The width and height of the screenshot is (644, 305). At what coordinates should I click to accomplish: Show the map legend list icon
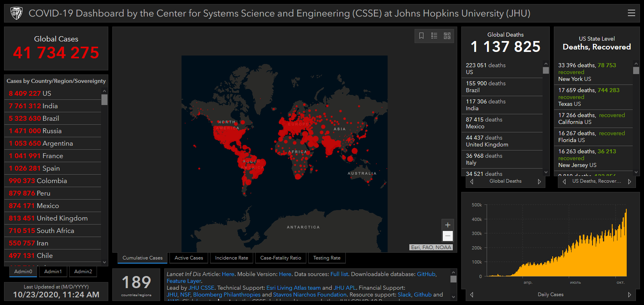434,36
